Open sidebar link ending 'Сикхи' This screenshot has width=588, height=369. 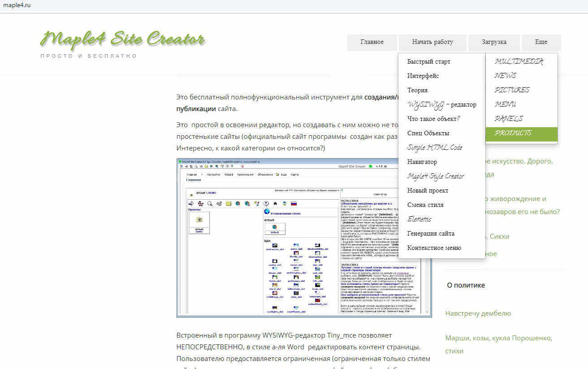click(x=497, y=236)
